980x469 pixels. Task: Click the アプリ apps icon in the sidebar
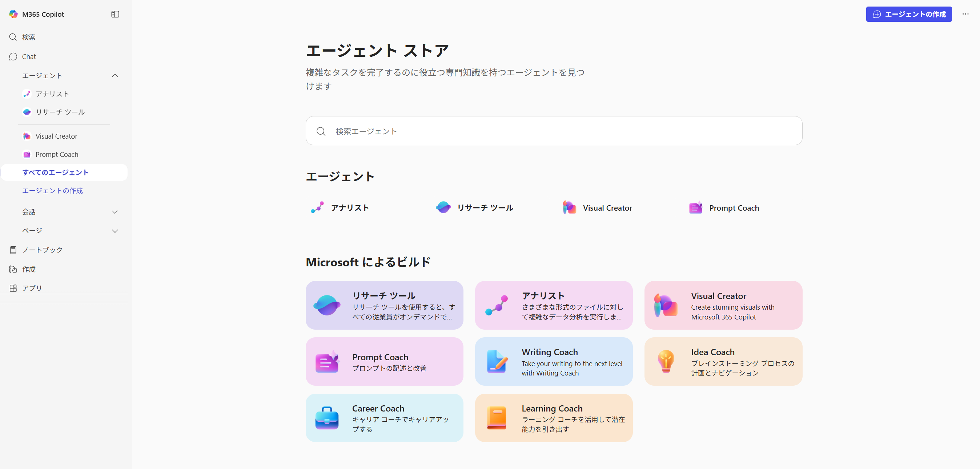tap(13, 288)
